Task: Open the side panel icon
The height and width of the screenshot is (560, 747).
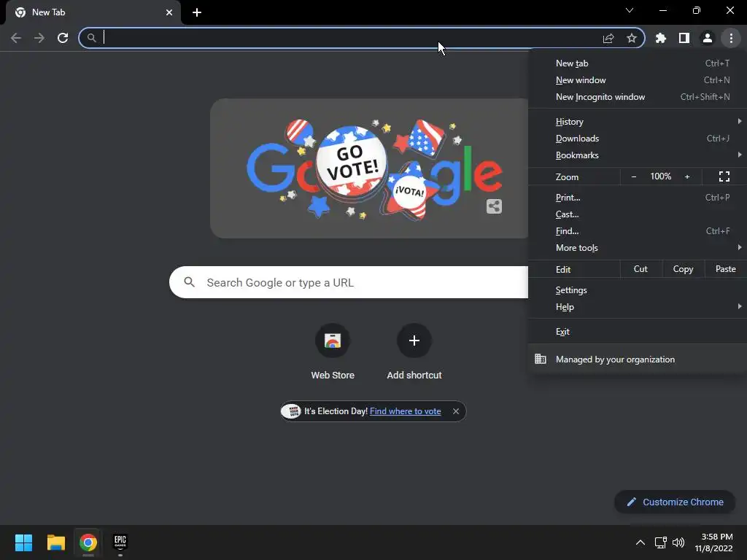Action: 684,38
